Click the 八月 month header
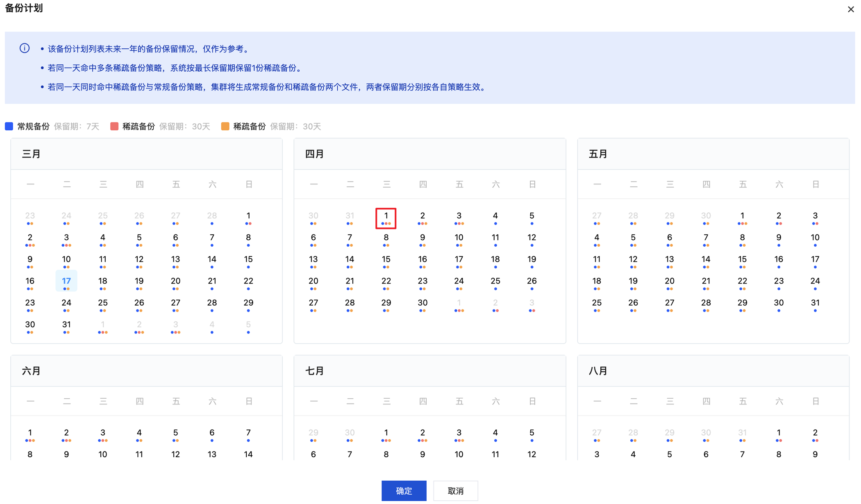Viewport: 861px width, 504px height. [598, 371]
